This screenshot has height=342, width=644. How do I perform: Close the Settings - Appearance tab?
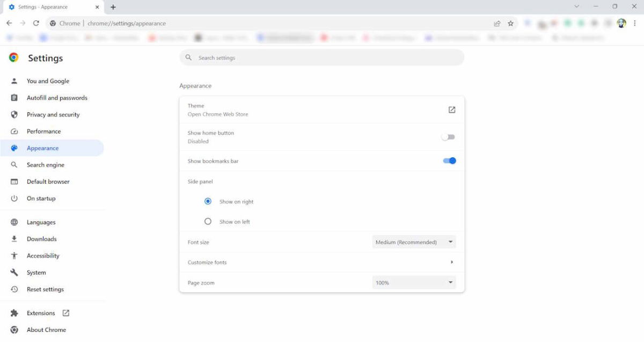pyautogui.click(x=98, y=7)
